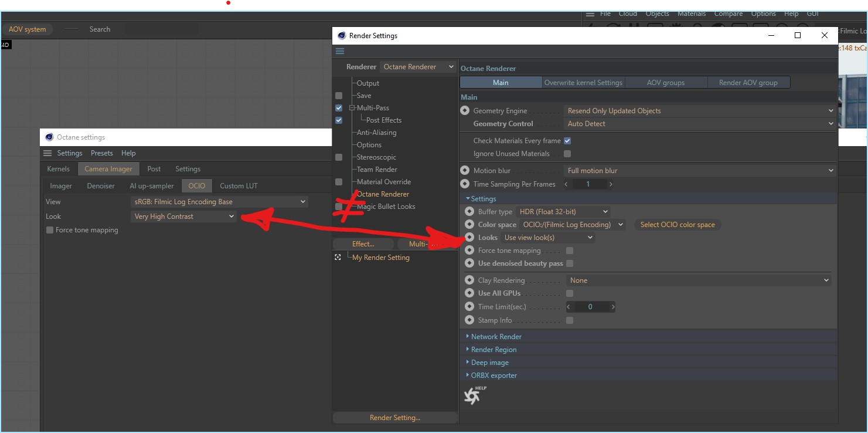This screenshot has width=868, height=433.
Task: Enable Ignore Unused Materials
Action: tap(567, 154)
